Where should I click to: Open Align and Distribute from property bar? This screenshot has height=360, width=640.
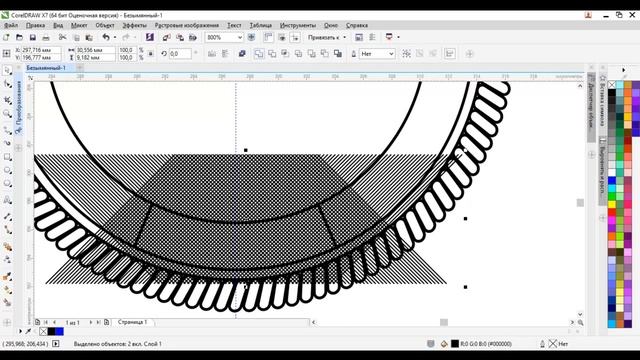(450, 54)
